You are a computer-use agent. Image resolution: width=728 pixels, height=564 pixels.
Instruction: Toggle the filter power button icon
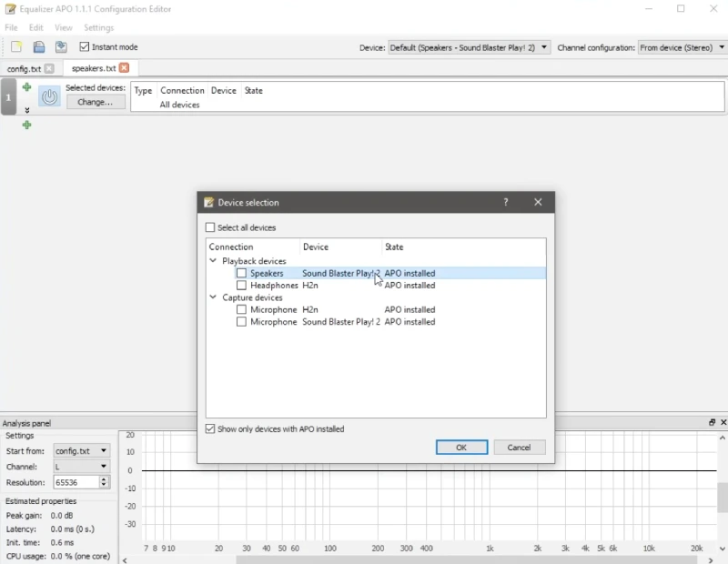(49, 96)
